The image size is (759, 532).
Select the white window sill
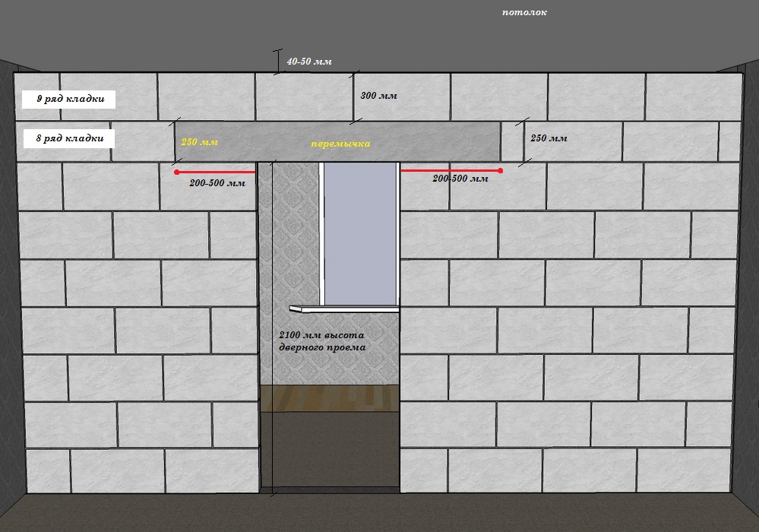(x=344, y=309)
